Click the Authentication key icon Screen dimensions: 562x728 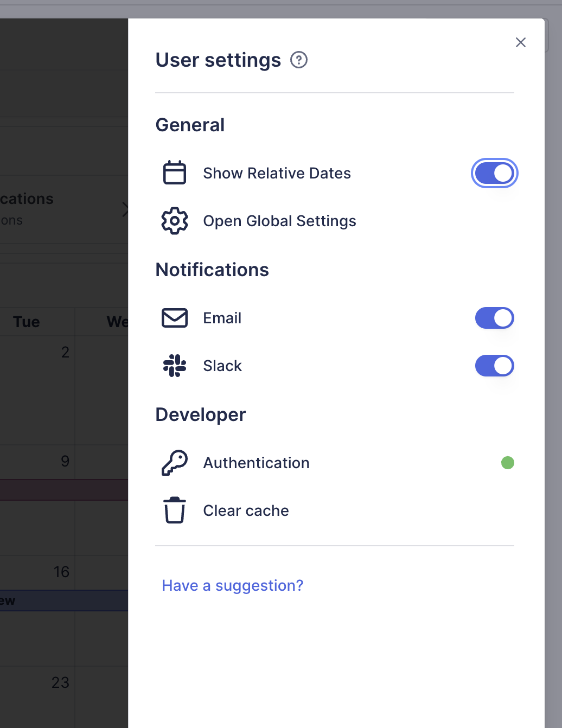(174, 463)
